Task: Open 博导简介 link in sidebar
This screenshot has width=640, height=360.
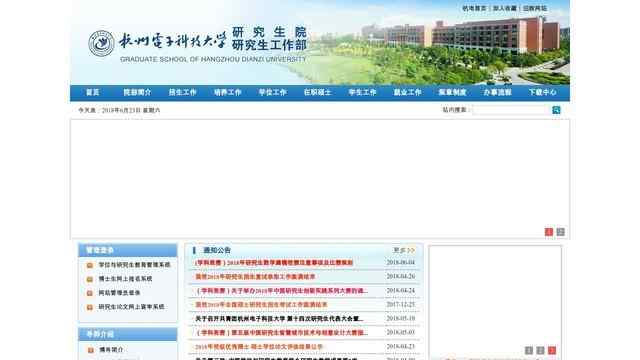Action: coord(111,350)
